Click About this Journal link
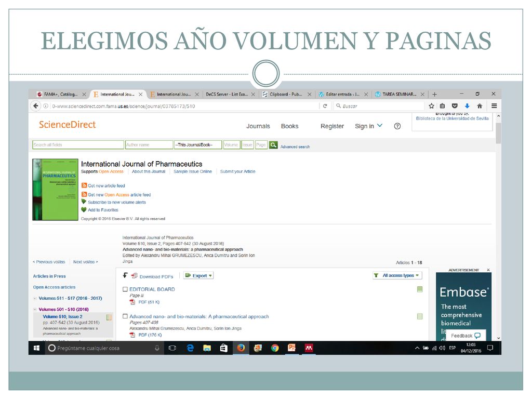The width and height of the screenshot is (532, 399). [x=148, y=171]
